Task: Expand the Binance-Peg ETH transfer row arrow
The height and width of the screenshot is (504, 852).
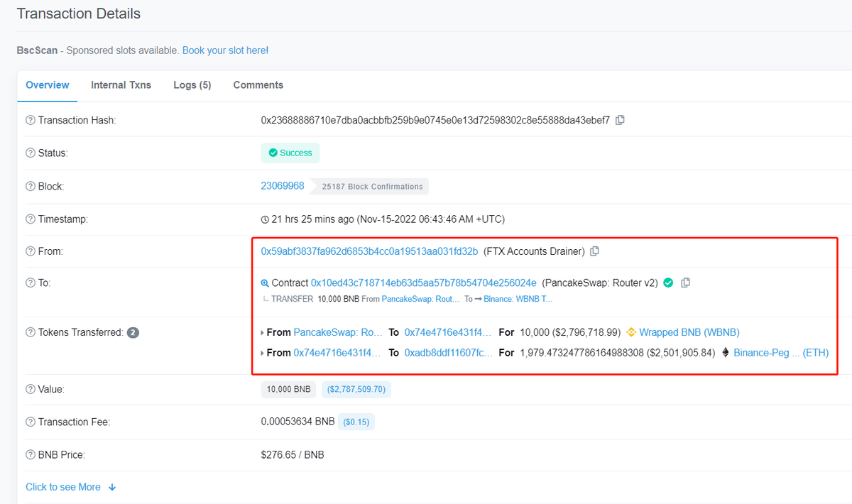Action: pyautogui.click(x=263, y=352)
